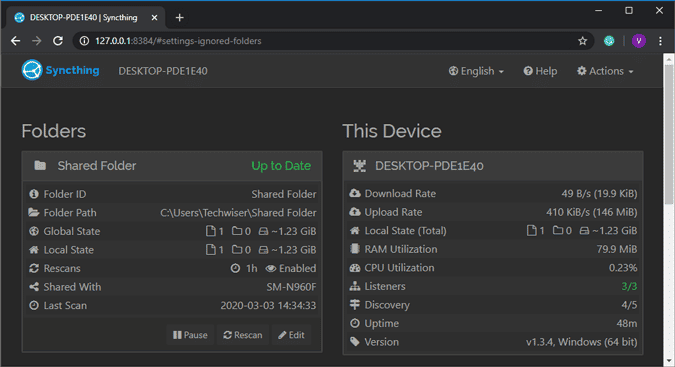Screen dimensions: 675x367
Task: Collapse the DESKTOP-PDE1E40 device panel header
Action: (x=493, y=166)
